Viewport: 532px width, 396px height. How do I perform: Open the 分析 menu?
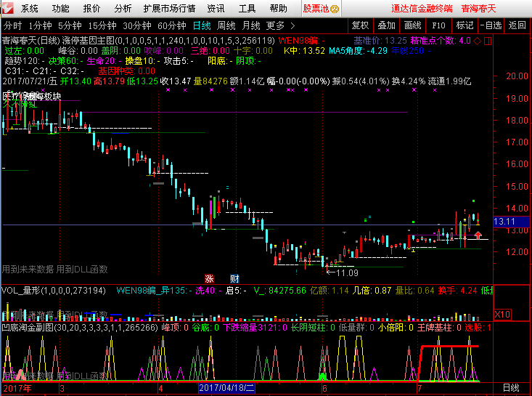click(x=123, y=9)
